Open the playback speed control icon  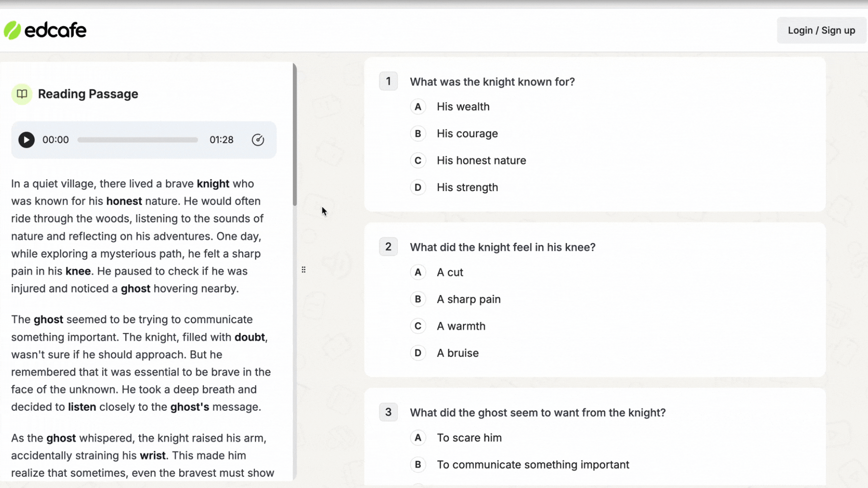pos(258,140)
